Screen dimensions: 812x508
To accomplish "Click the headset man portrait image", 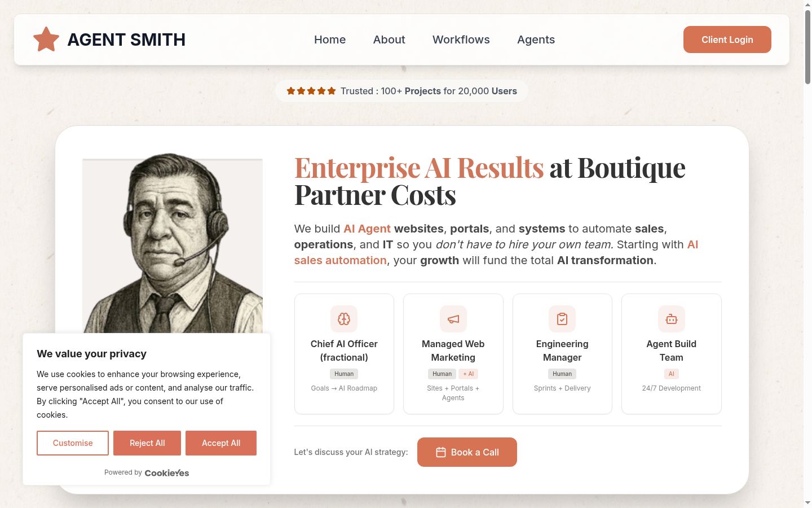I will 173,243.
